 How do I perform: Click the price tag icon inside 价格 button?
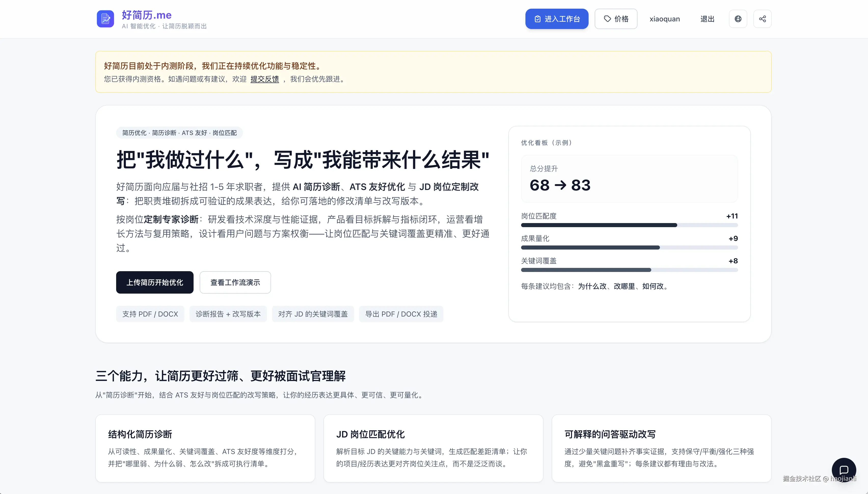click(607, 19)
